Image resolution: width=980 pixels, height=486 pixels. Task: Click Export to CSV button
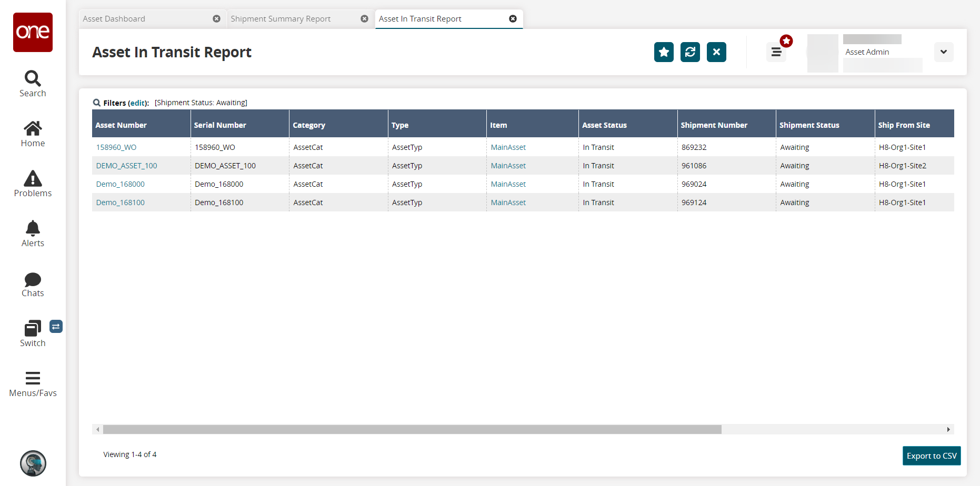click(x=931, y=456)
